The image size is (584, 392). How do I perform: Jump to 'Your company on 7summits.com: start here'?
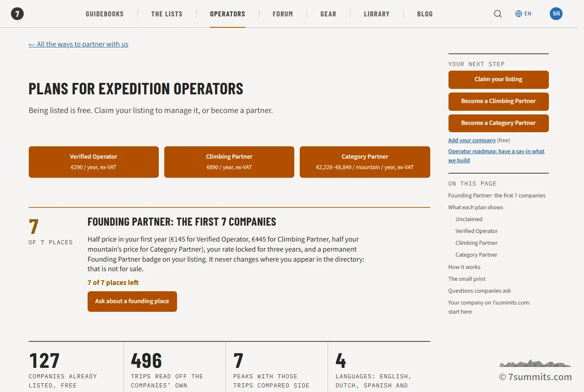coord(489,307)
